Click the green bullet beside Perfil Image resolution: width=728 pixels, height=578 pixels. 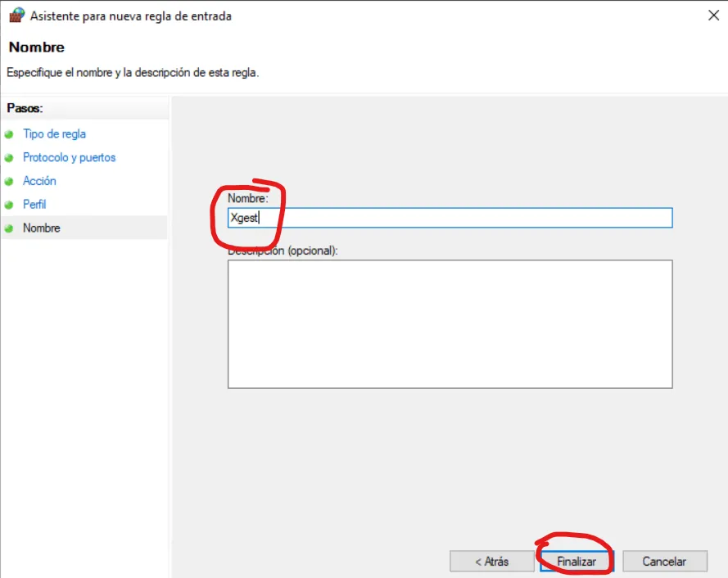pos(9,205)
